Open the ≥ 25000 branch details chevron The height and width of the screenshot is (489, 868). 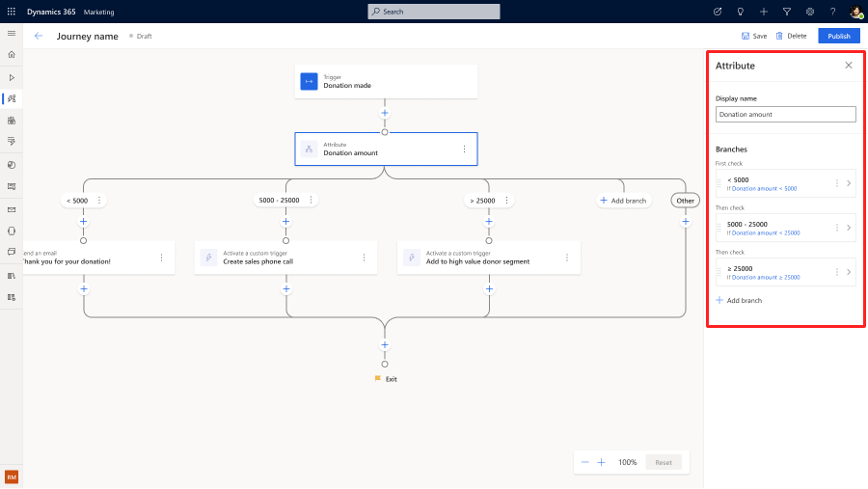point(849,272)
